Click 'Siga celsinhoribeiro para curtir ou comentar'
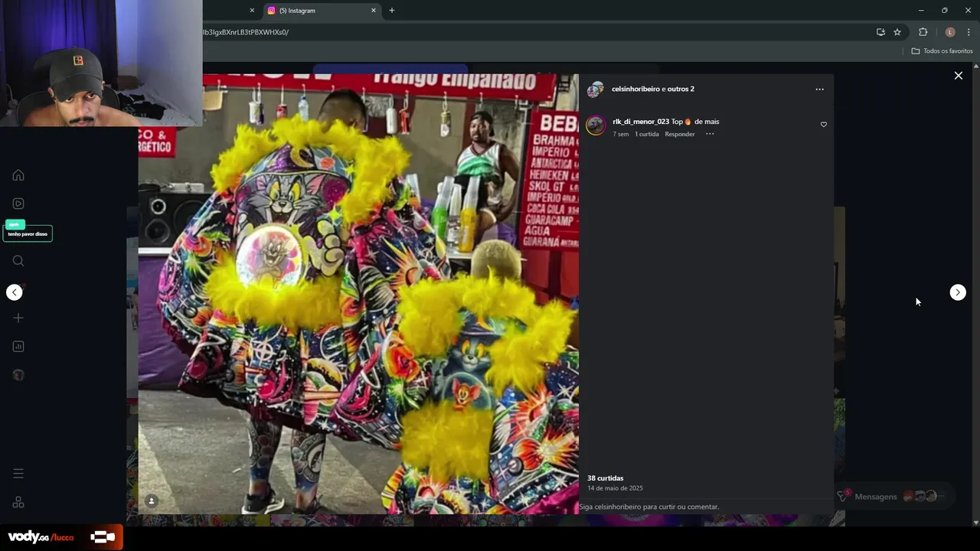980x551 pixels. (649, 507)
